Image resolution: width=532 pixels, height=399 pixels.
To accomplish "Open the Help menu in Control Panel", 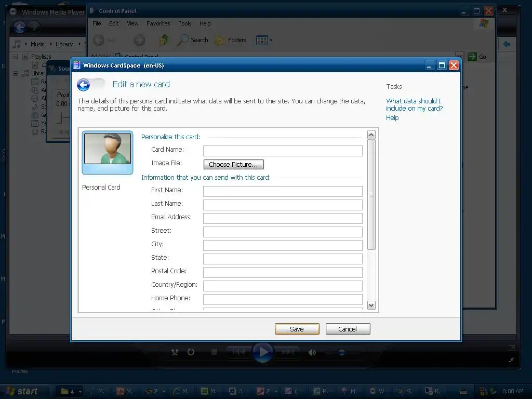I will pos(205,23).
